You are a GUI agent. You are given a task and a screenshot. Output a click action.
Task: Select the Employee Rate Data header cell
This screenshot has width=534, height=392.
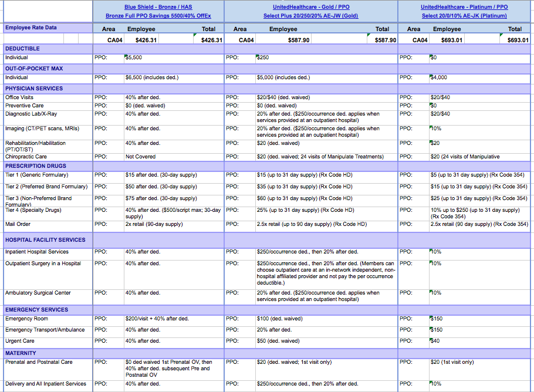(x=48, y=28)
